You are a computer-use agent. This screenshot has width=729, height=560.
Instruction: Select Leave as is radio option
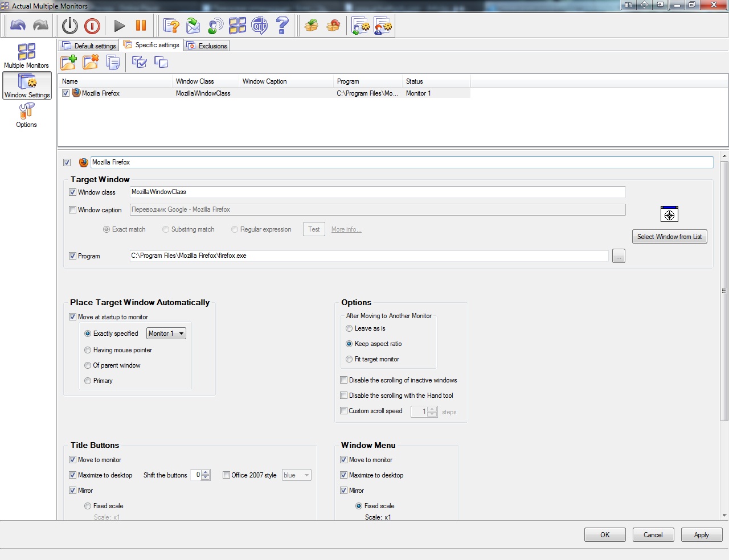pos(349,328)
